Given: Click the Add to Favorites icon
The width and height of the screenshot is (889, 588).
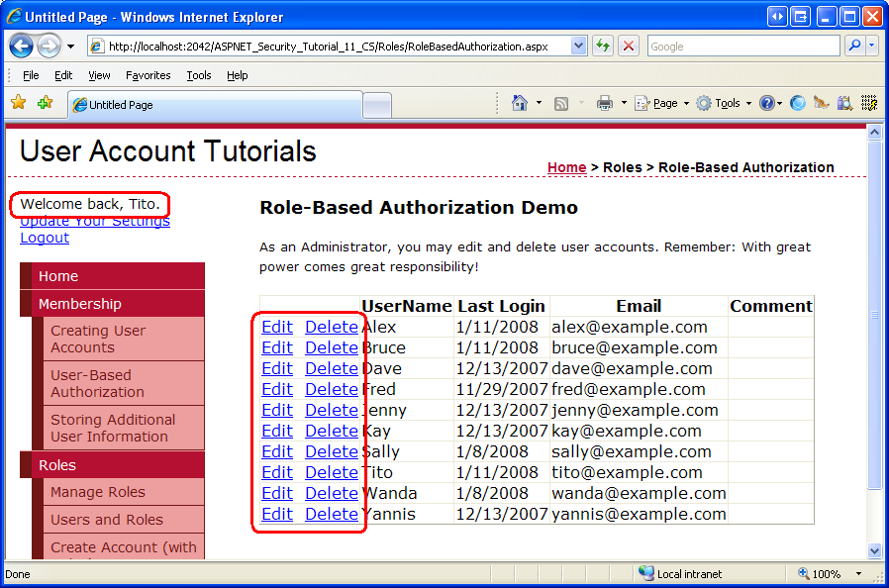Looking at the screenshot, I should [x=45, y=103].
